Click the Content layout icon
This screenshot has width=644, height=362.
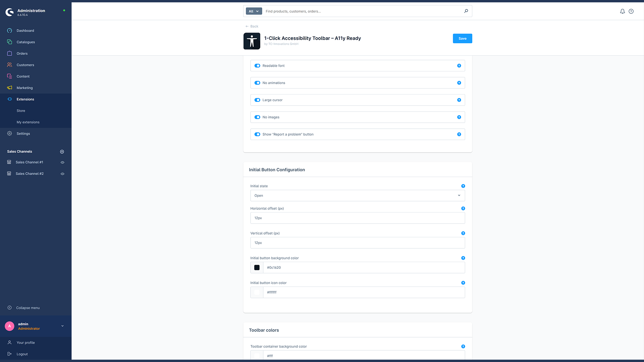[x=9, y=76]
